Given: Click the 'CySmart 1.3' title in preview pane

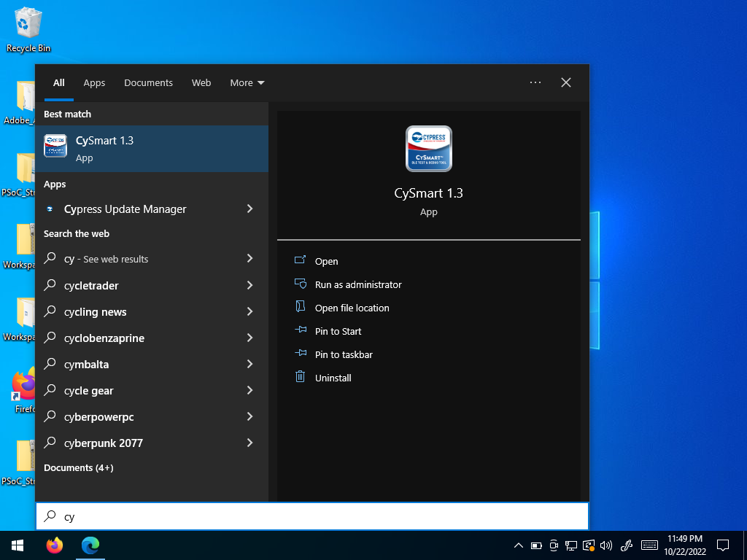Looking at the screenshot, I should point(429,192).
